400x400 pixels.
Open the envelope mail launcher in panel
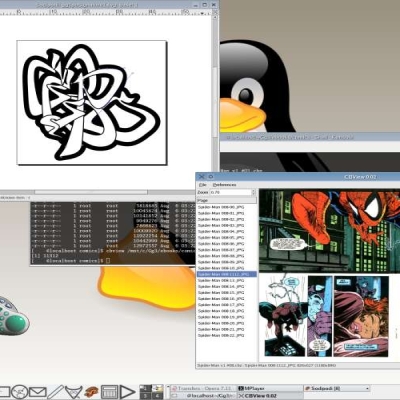click(37, 392)
